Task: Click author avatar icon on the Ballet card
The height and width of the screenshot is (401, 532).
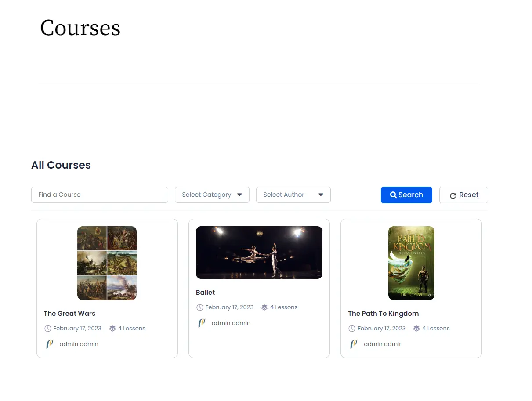Action: [202, 323]
